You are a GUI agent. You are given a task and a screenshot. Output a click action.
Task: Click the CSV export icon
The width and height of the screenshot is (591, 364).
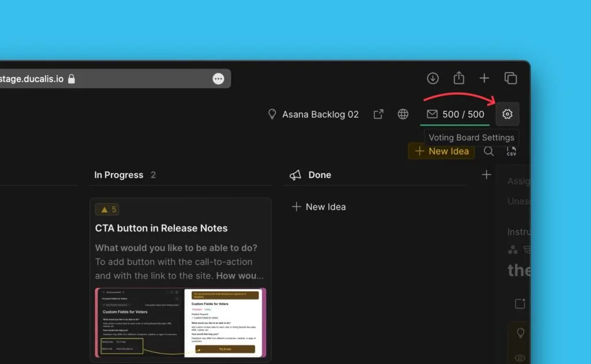pyautogui.click(x=511, y=151)
